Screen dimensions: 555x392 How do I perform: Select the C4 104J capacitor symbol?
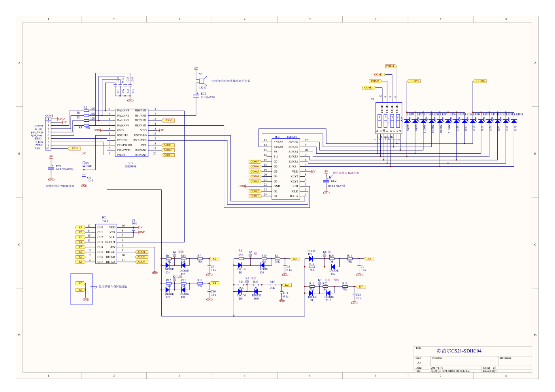tap(84, 177)
